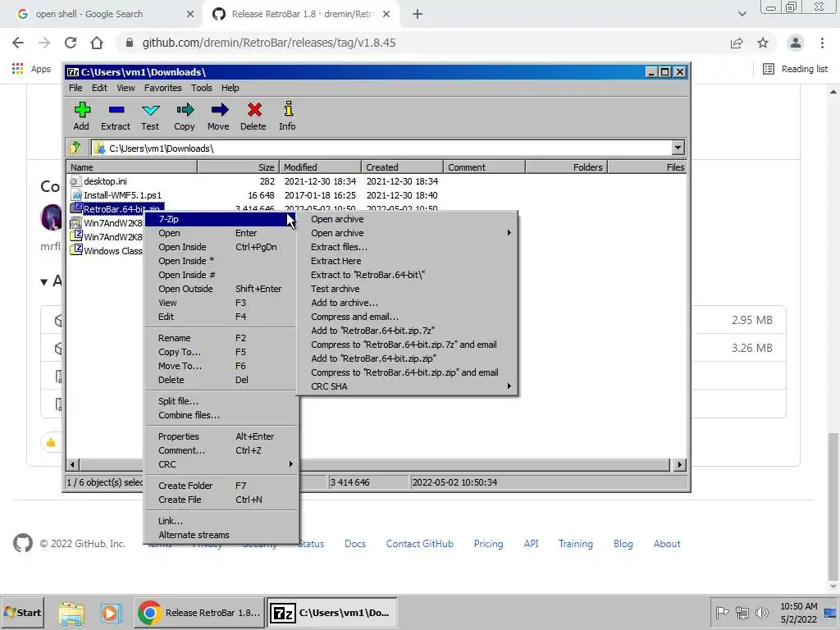Open the Favorites menu
840x630 pixels.
point(163,88)
